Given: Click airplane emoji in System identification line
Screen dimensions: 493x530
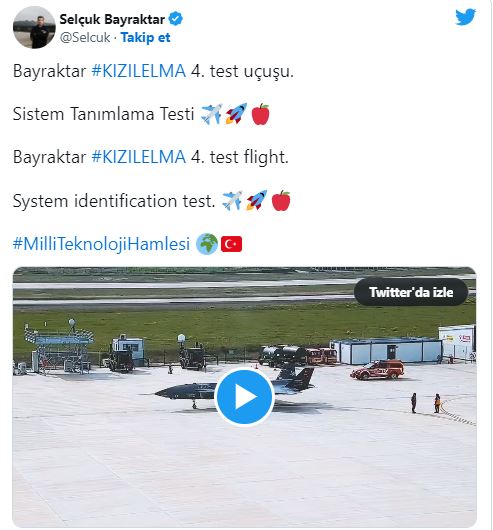Looking at the screenshot, I should click(232, 200).
